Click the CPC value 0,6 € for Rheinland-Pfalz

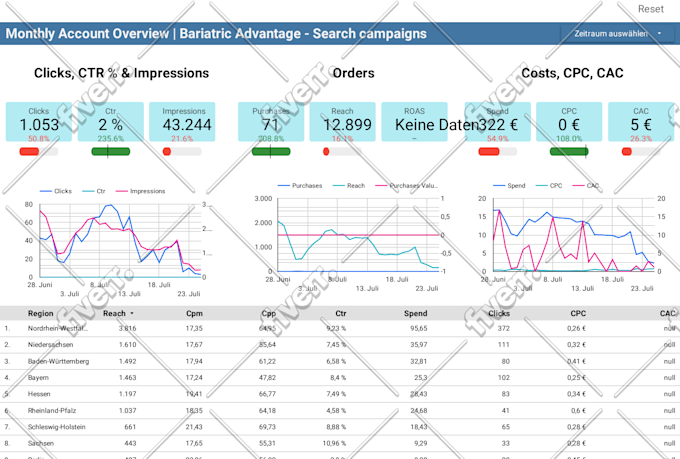pyautogui.click(x=578, y=411)
